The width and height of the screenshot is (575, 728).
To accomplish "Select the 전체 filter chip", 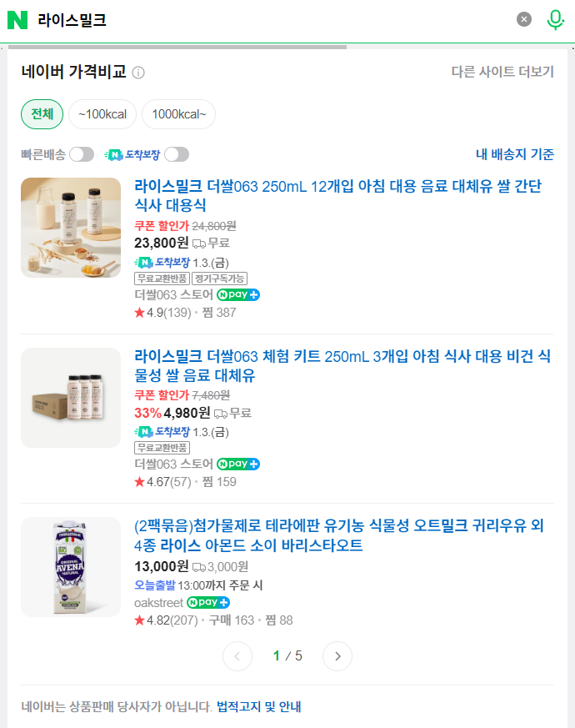I will click(42, 113).
